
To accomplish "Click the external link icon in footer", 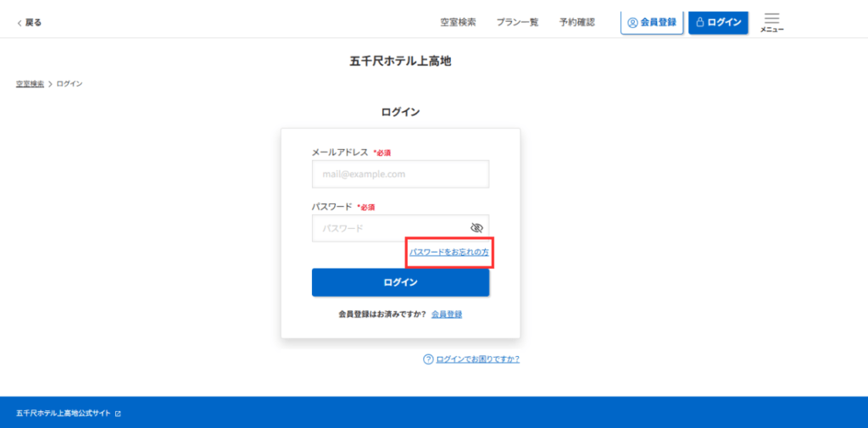I will point(118,414).
